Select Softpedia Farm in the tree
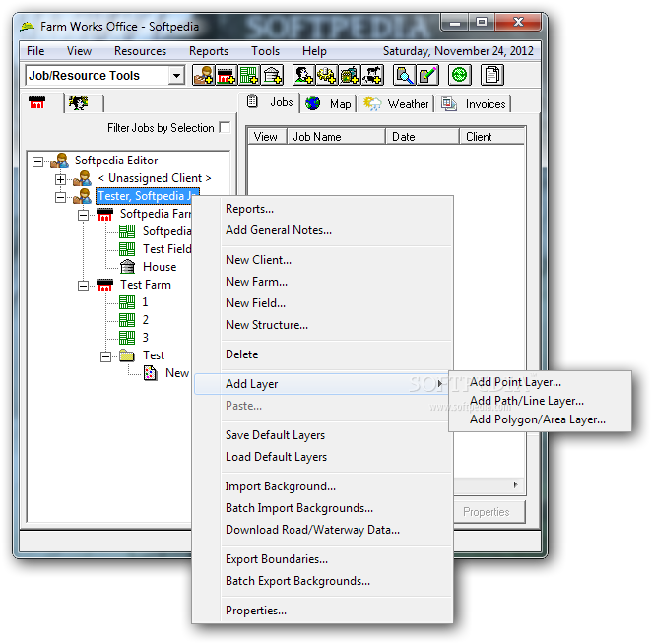Image resolution: width=652 pixels, height=644 pixels. click(x=156, y=214)
